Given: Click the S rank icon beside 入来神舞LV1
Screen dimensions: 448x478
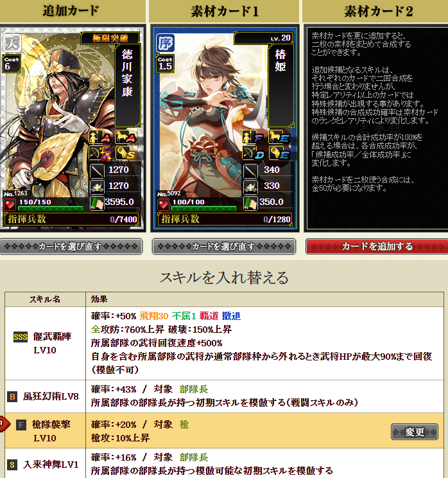Looking at the screenshot, I should pos(12,465).
